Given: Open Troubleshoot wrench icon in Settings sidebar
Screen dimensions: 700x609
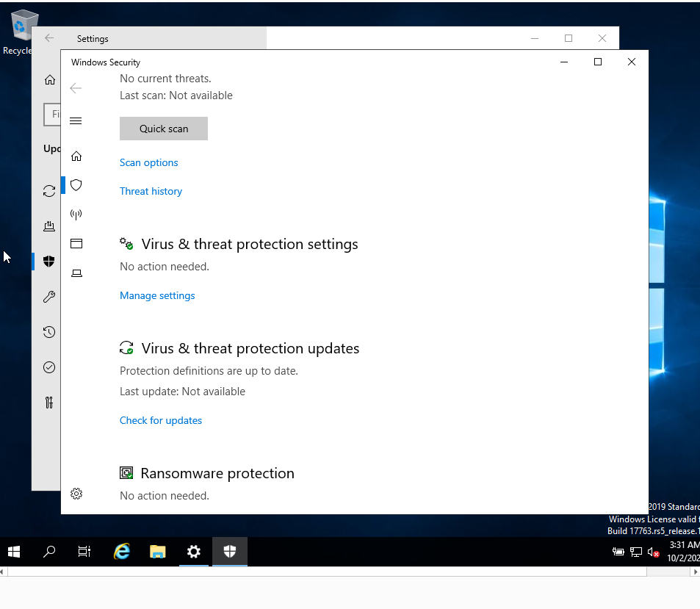Looking at the screenshot, I should click(49, 297).
